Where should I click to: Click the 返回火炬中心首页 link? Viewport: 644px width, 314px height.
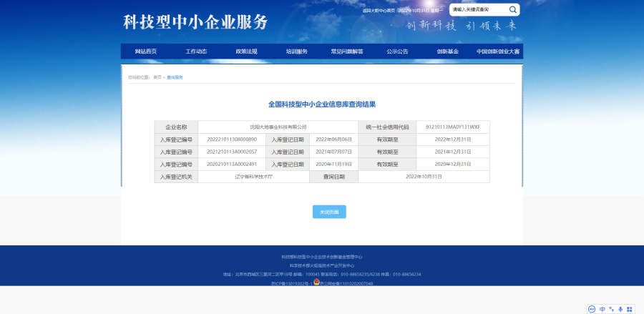[x=379, y=11]
